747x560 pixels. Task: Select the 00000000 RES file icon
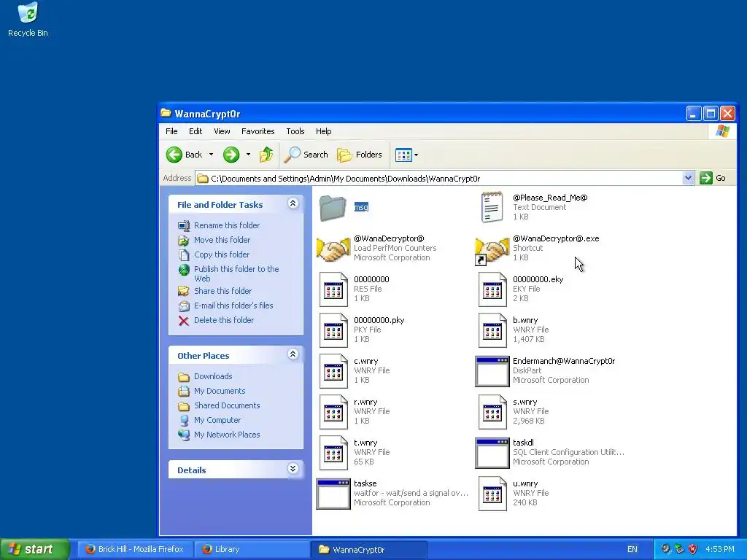(x=333, y=289)
